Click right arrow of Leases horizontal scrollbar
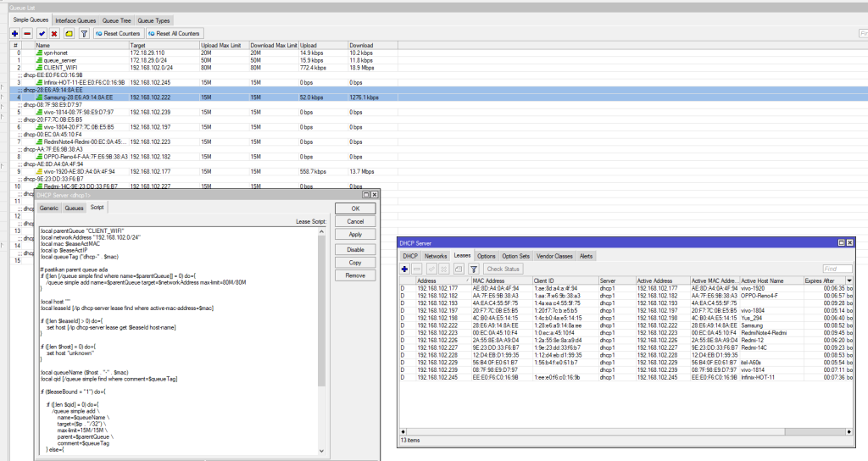This screenshot has height=461, width=868. [x=849, y=431]
